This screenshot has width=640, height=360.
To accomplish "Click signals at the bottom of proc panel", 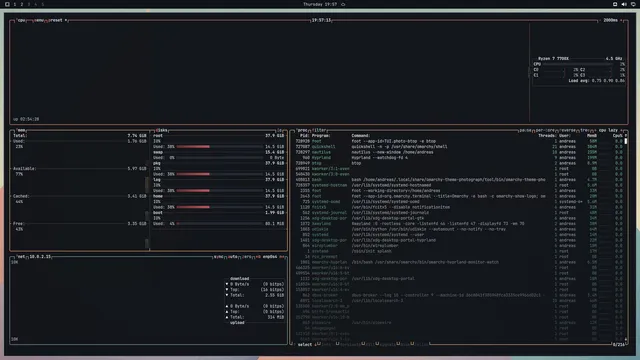I will coord(388,344).
